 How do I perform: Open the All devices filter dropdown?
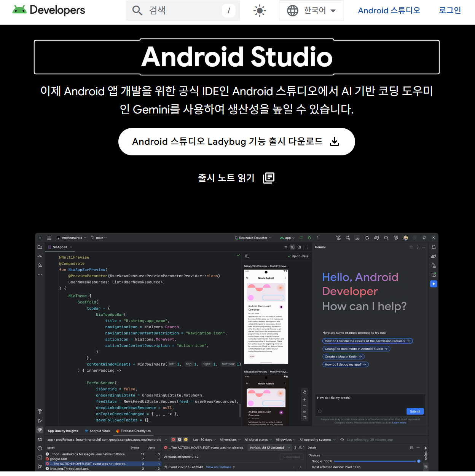click(285, 439)
